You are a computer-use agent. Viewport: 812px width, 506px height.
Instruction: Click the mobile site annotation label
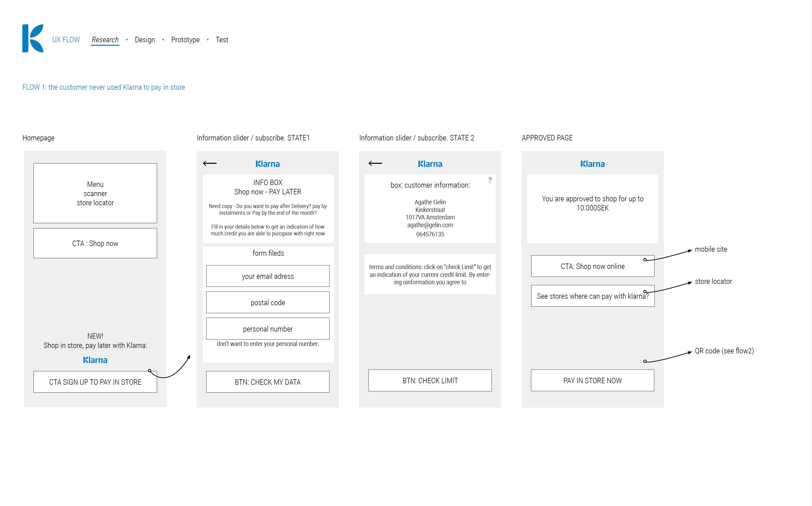711,249
